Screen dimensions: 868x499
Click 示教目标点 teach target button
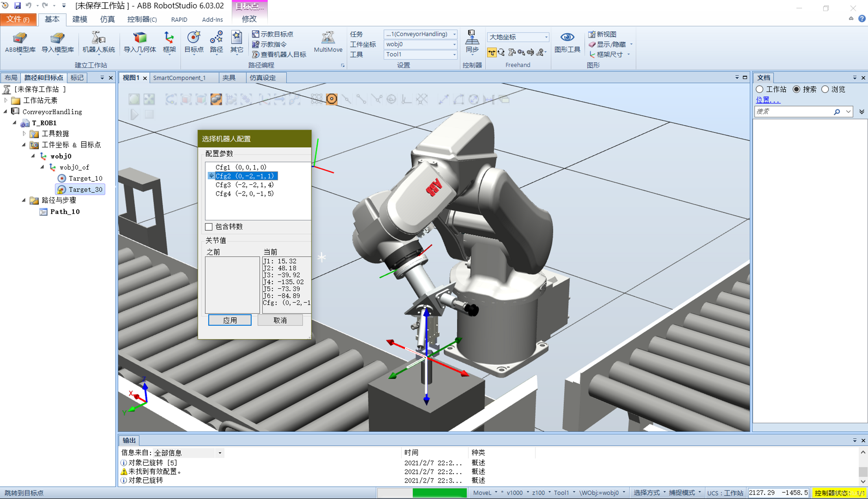tap(273, 34)
